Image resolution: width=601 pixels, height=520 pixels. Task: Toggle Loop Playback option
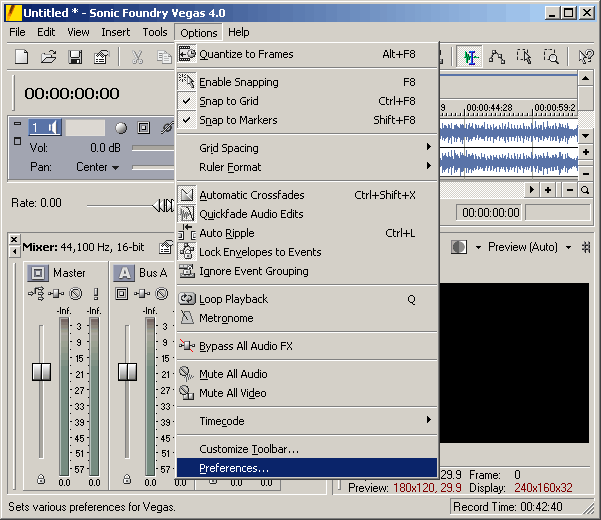tap(307, 299)
